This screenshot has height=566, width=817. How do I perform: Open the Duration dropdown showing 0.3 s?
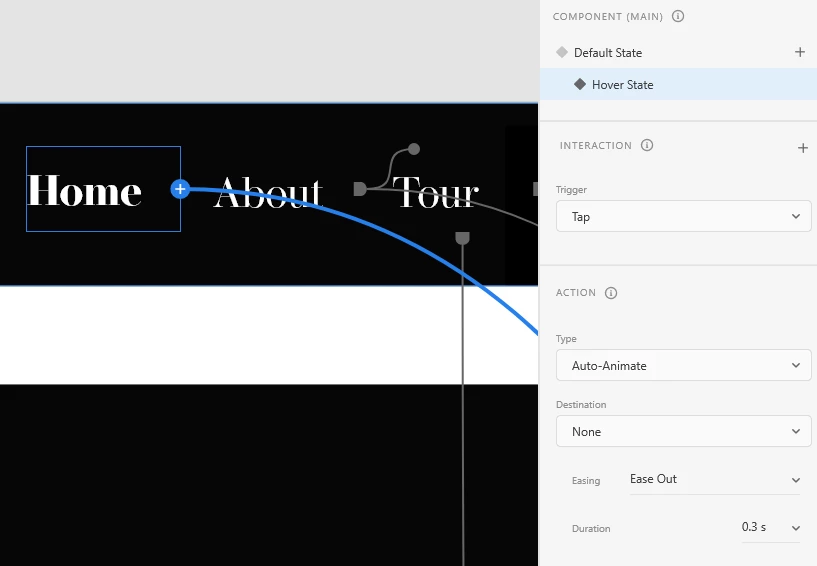771,527
